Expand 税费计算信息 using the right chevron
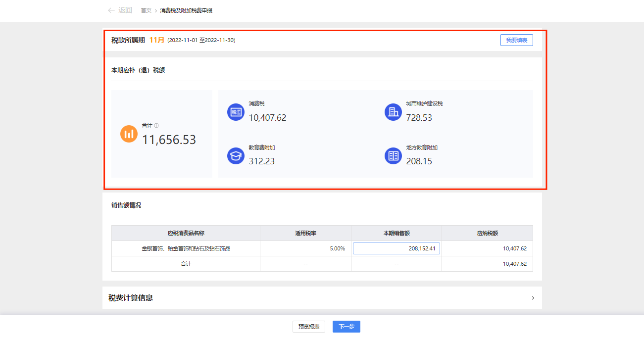The width and height of the screenshot is (644, 338). pos(533,298)
